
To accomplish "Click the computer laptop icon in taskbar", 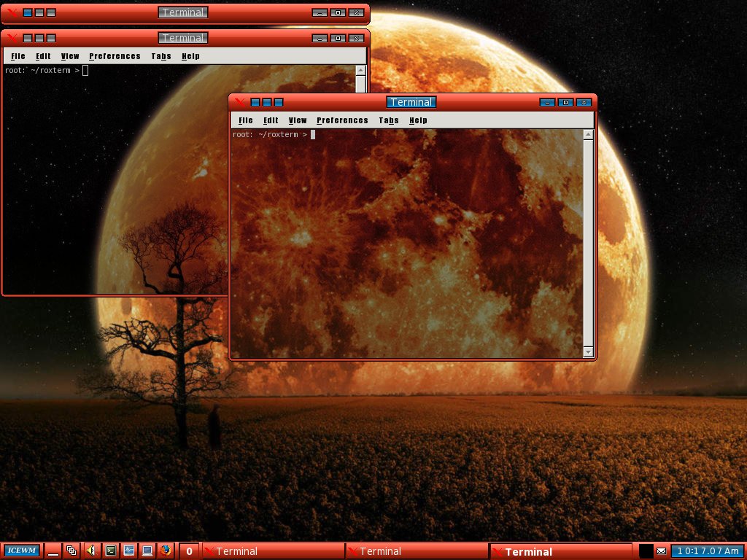I will [x=147, y=551].
